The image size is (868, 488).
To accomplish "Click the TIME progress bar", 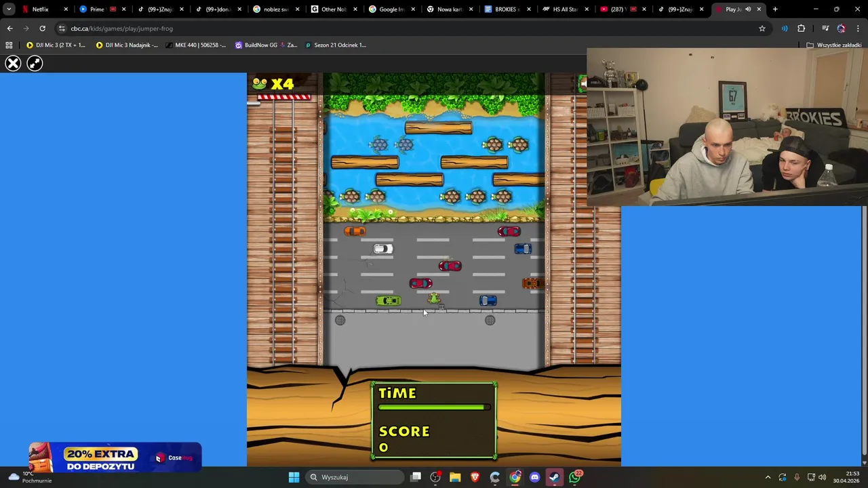I will [x=434, y=407].
